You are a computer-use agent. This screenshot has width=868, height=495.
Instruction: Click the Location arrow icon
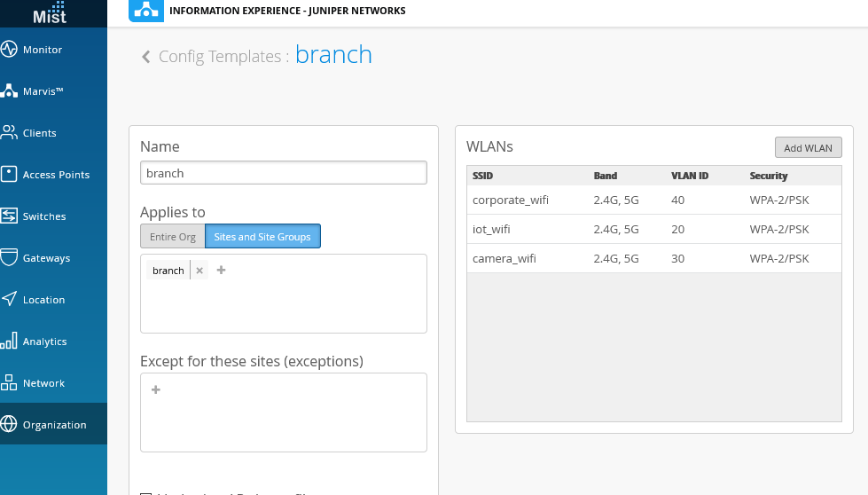pyautogui.click(x=10, y=300)
